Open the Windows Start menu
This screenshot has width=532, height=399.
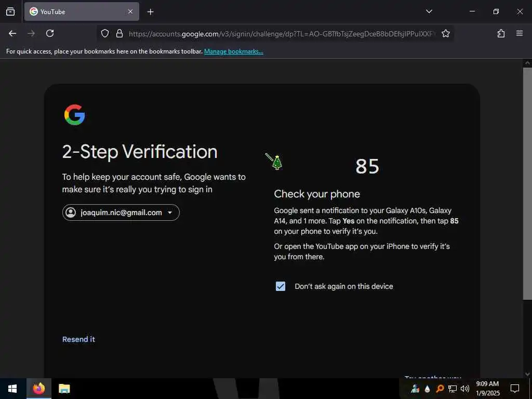tap(12, 389)
